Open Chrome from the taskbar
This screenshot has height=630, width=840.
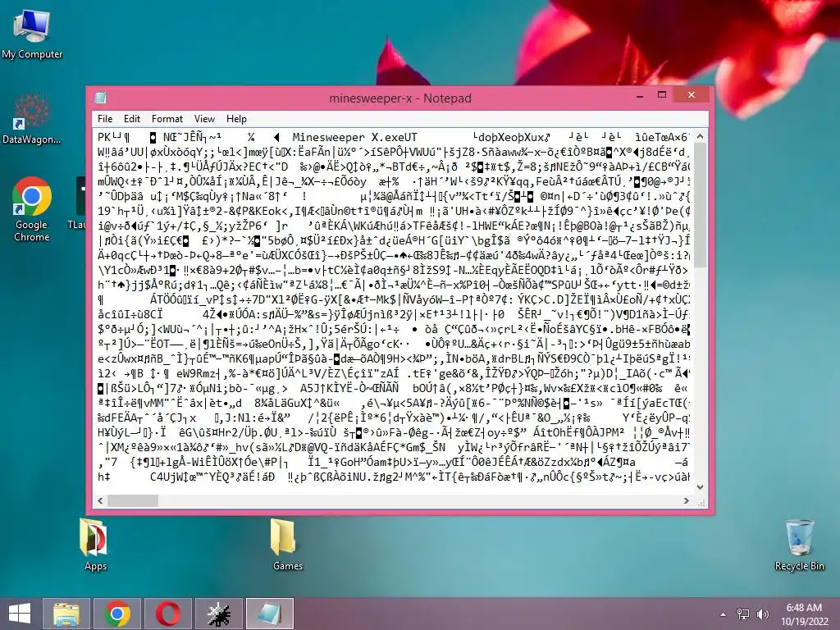pyautogui.click(x=117, y=614)
